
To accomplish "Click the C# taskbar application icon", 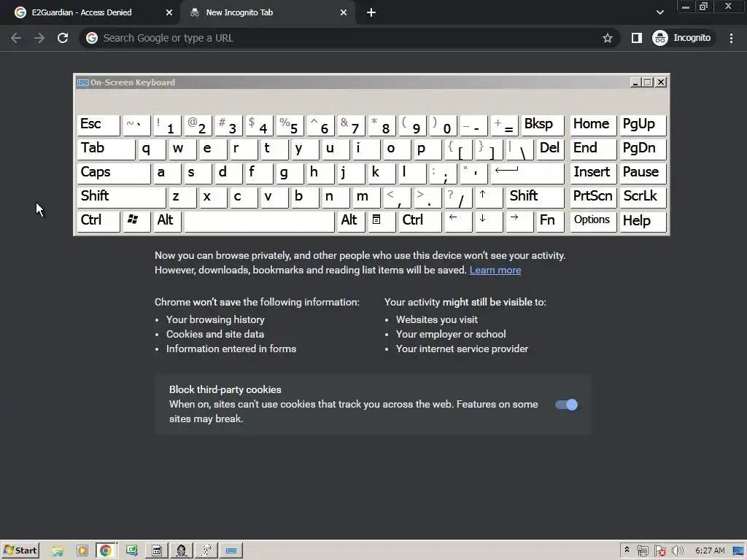I will click(132, 551).
